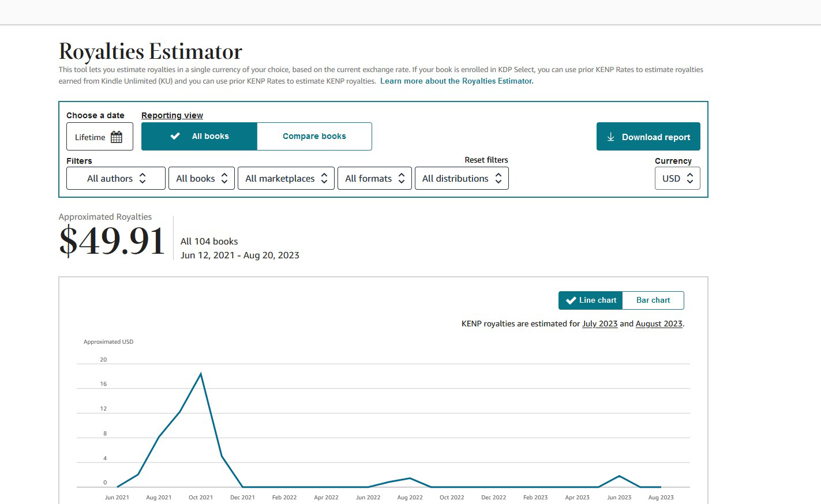Click the Oct 2021 peak on the chart line

coord(201,374)
